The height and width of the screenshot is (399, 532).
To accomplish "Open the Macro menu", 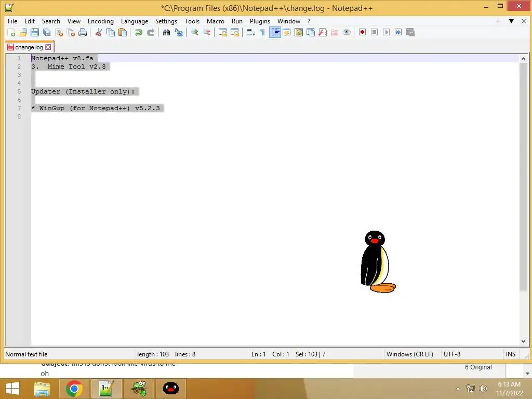I will [216, 21].
